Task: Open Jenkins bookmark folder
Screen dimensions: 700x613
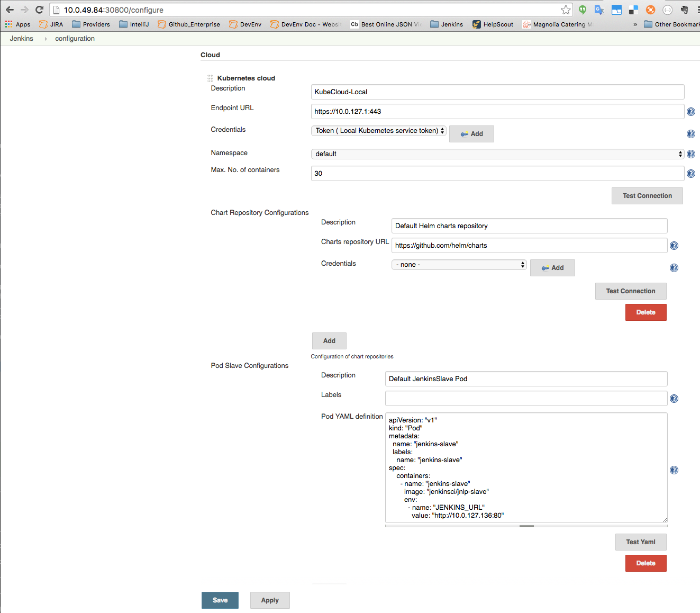Action: (447, 24)
